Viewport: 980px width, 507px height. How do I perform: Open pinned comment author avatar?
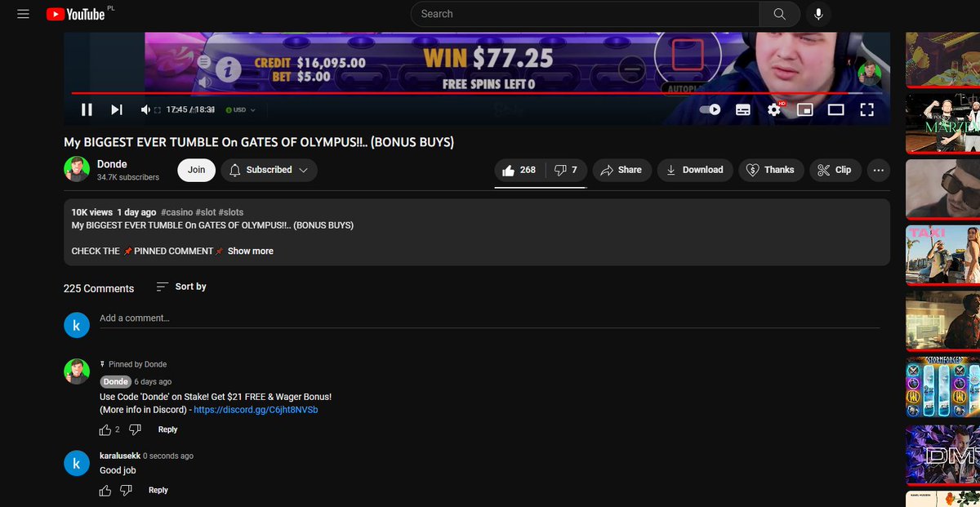tap(77, 371)
